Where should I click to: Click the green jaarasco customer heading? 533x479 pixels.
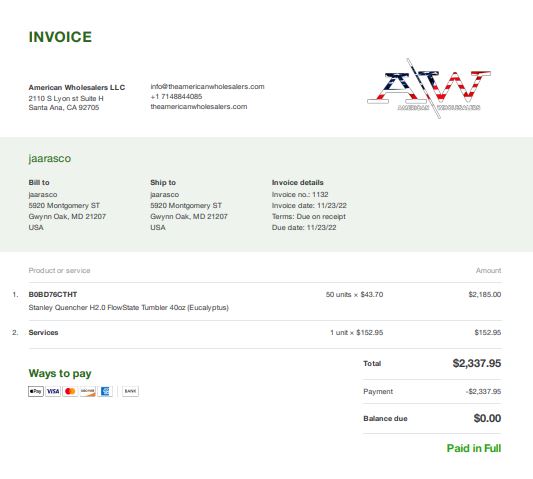pyautogui.click(x=50, y=158)
